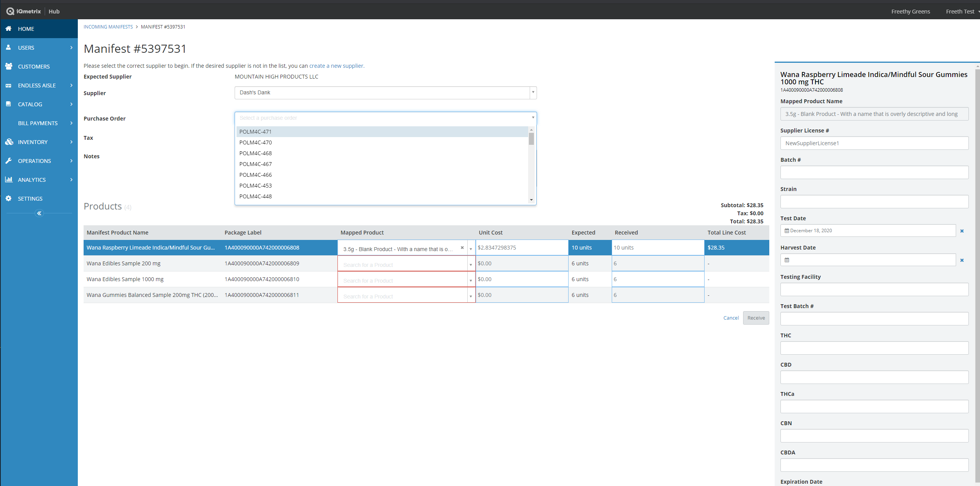Choose POLM4C-453 from purchase order list
This screenshot has height=486, width=980.
coord(255,186)
